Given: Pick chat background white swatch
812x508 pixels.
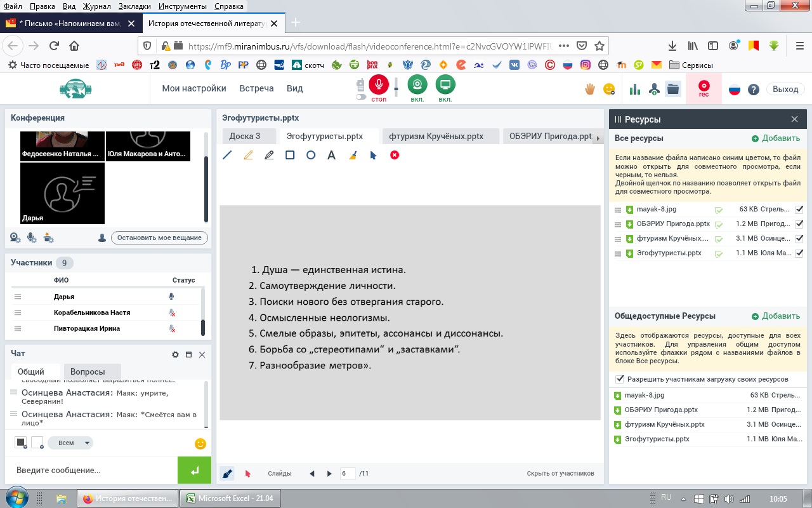Looking at the screenshot, I should click(x=37, y=443).
